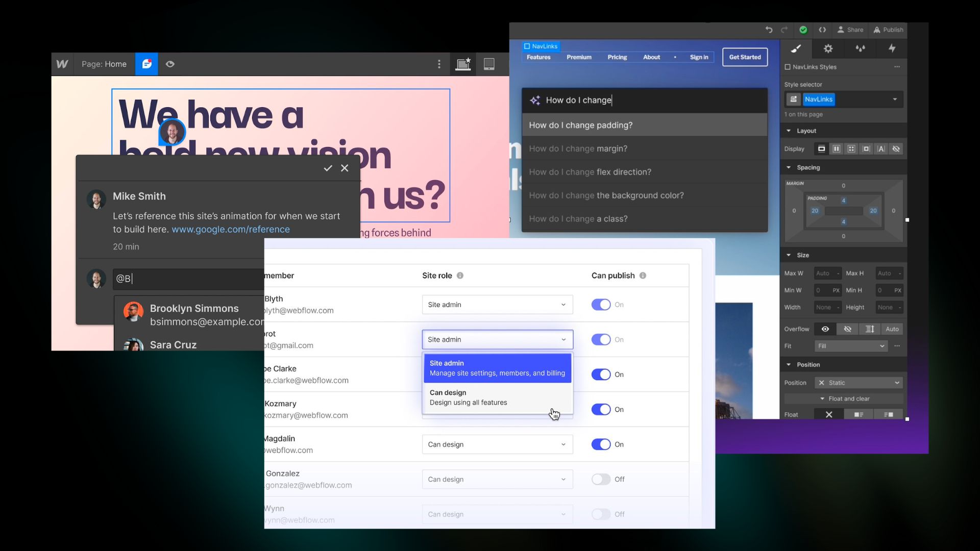Screen dimensions: 980x551
Task: Click the comments mode speech bubble icon
Action: click(x=146, y=64)
